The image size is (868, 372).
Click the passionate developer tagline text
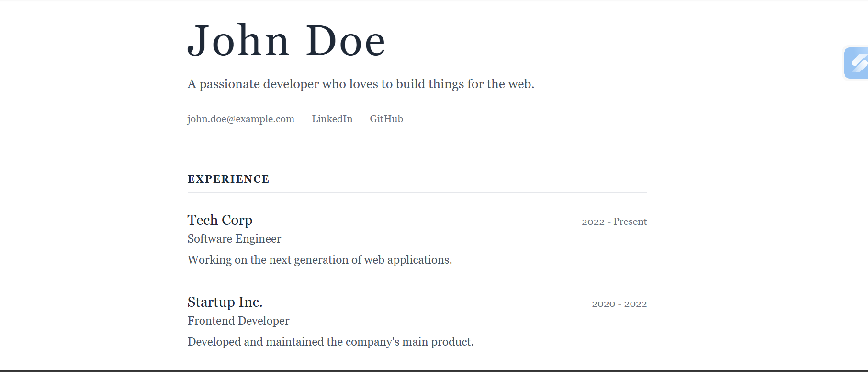361,84
